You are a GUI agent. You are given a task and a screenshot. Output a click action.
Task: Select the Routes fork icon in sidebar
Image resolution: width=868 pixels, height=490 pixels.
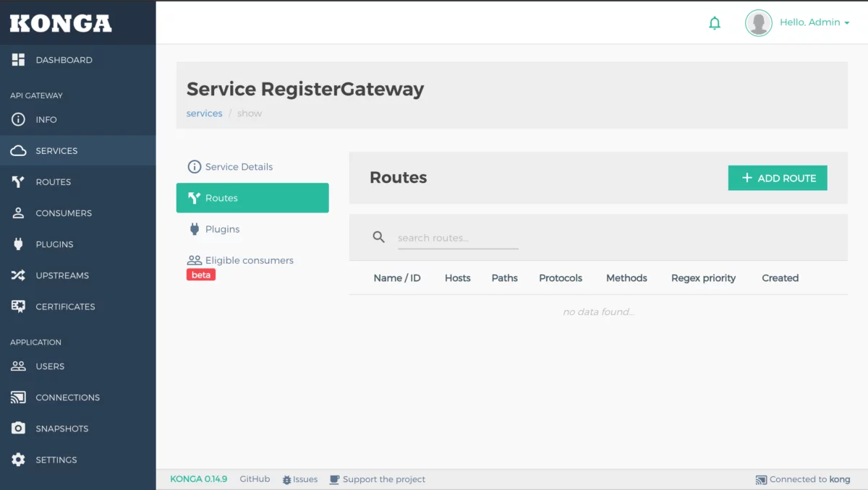tap(19, 182)
